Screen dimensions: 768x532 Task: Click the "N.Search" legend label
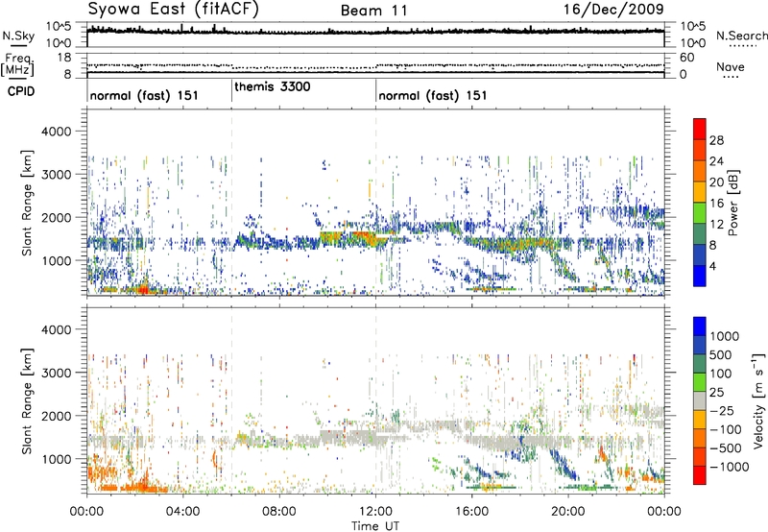click(742, 36)
